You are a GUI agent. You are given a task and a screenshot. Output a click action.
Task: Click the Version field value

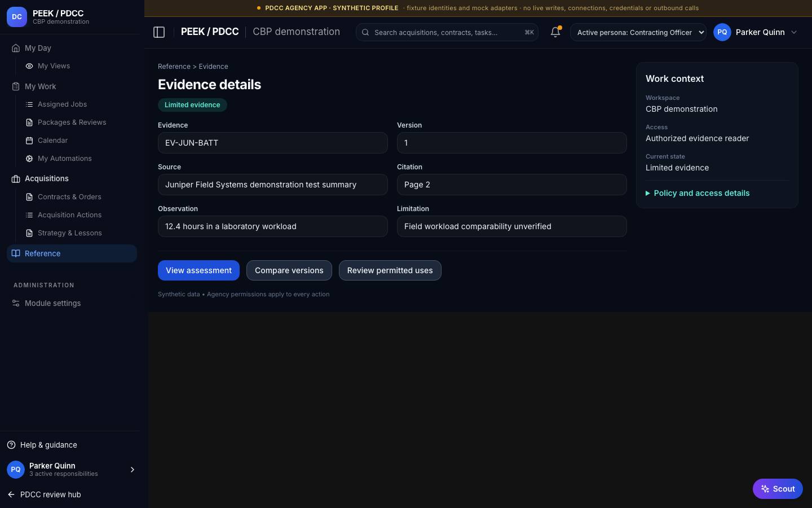coord(512,143)
